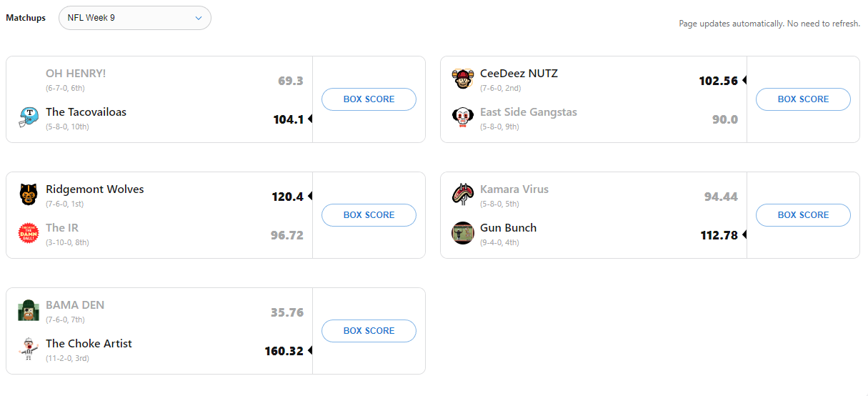Image resolution: width=868 pixels, height=396 pixels.
Task: Click The Choke Artist score 160.32
Action: coord(284,351)
